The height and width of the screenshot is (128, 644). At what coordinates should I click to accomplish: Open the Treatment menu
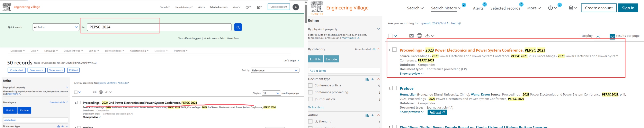(180, 51)
